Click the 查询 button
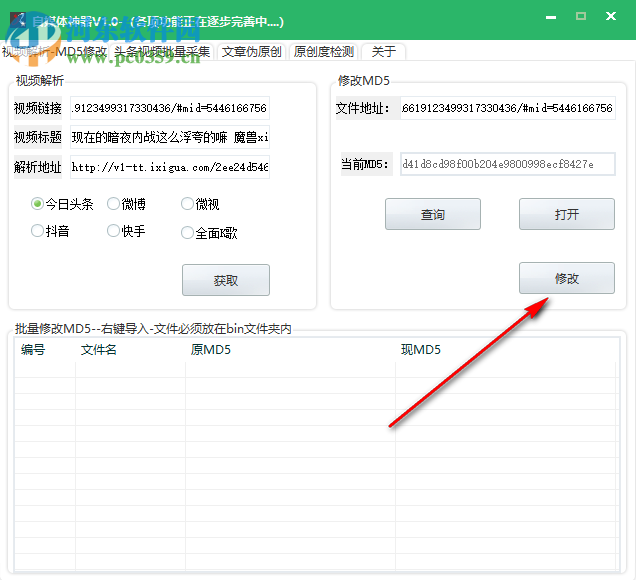The width and height of the screenshot is (636, 580). pos(433,214)
